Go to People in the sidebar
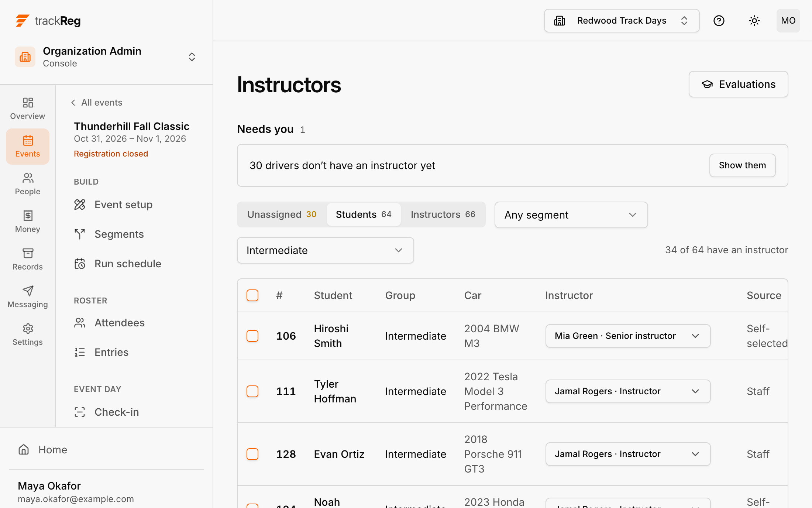The image size is (812, 508). [x=28, y=184]
